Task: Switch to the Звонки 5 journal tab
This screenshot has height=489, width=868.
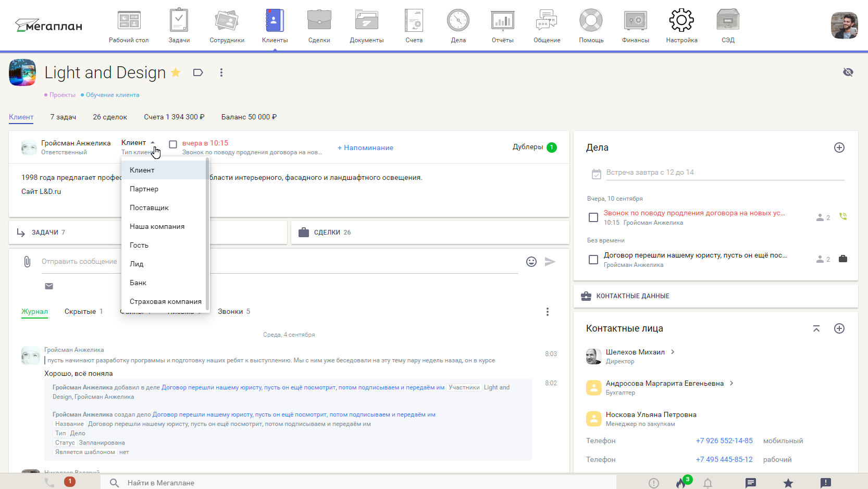Action: (x=234, y=311)
